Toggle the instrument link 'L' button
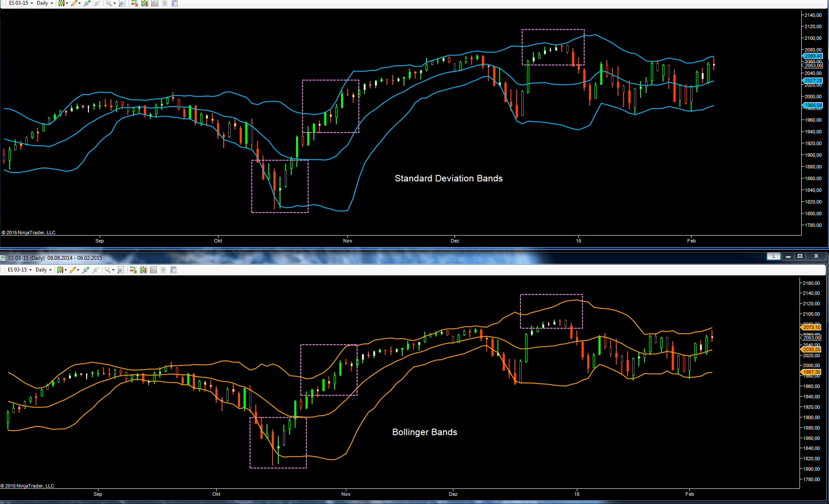The height and width of the screenshot is (504, 829). 774,256
